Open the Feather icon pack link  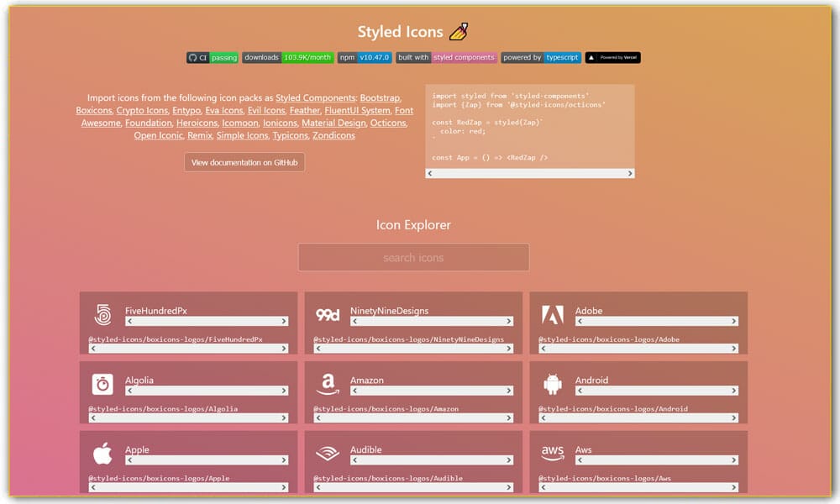click(304, 110)
